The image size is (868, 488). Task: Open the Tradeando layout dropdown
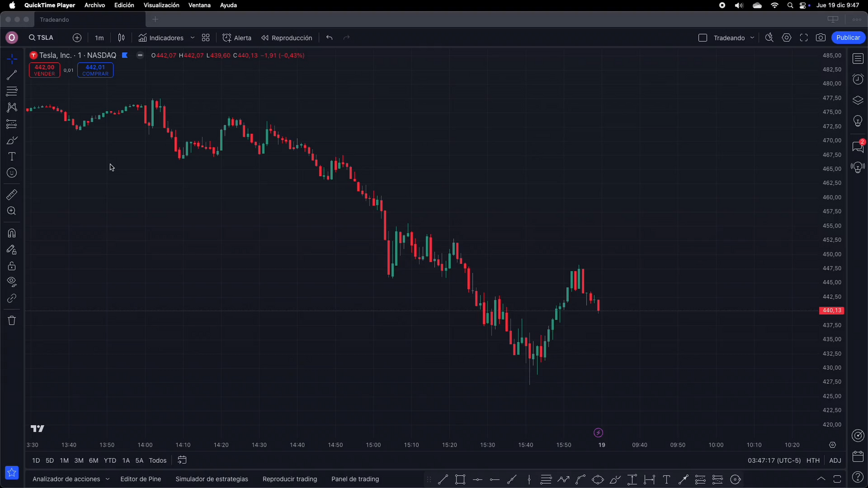tap(752, 38)
